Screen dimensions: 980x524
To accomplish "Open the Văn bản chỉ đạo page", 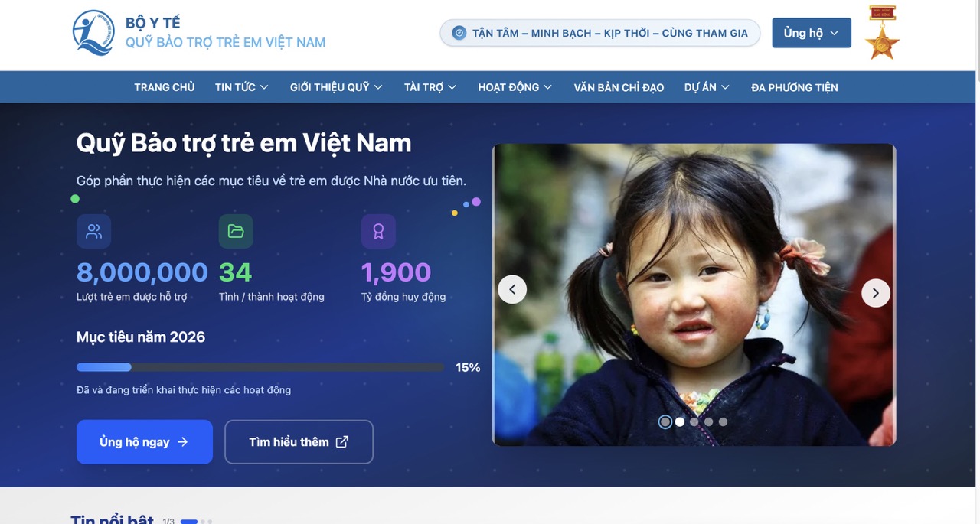I will point(619,87).
